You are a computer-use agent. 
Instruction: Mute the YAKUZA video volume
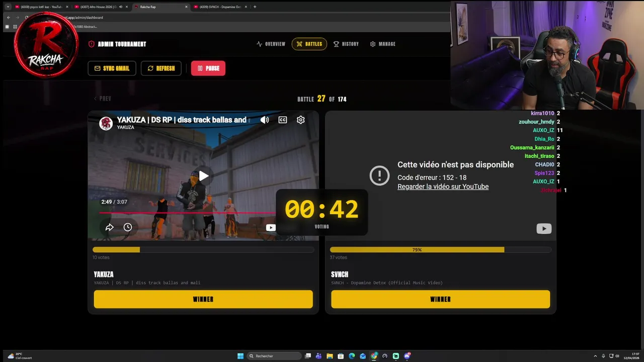pyautogui.click(x=265, y=120)
